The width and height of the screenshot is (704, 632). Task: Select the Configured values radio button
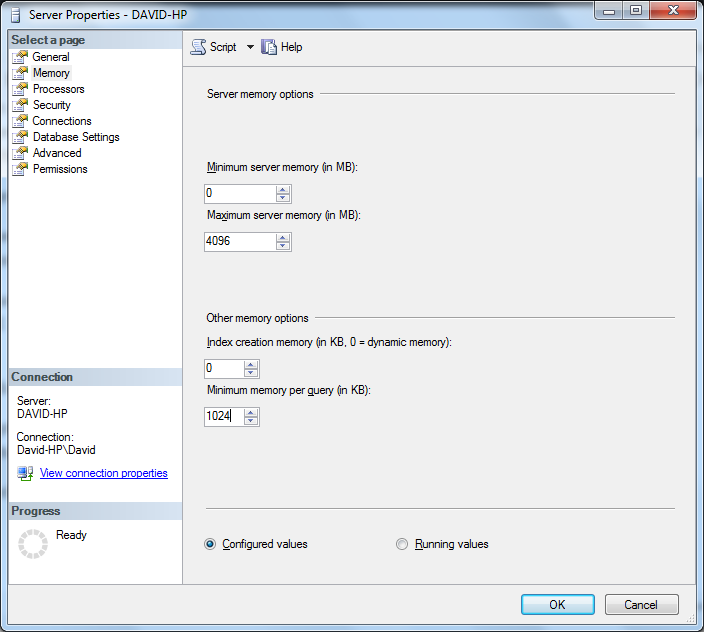coord(210,544)
